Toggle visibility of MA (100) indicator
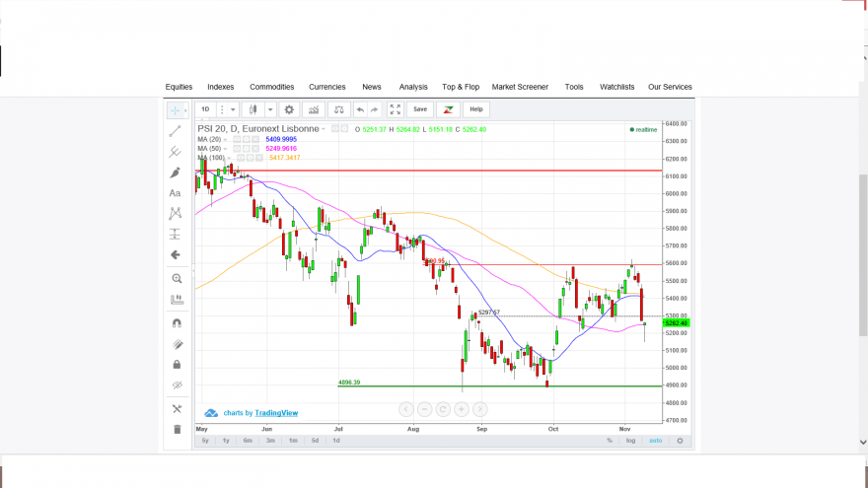 (x=241, y=159)
